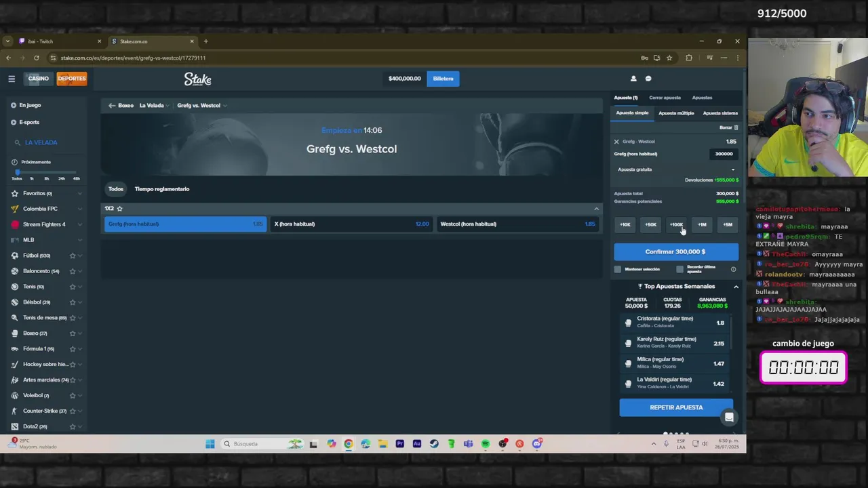
Task: Open Discord from the taskbar
Action: [537, 444]
